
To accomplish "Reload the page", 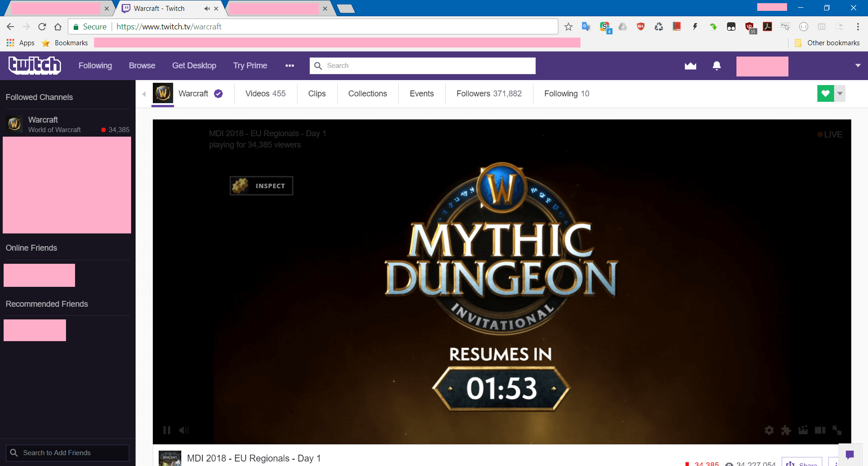I will click(x=42, y=27).
